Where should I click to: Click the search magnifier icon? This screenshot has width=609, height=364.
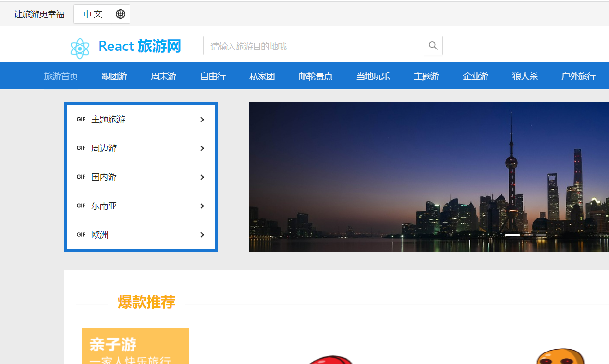(433, 46)
